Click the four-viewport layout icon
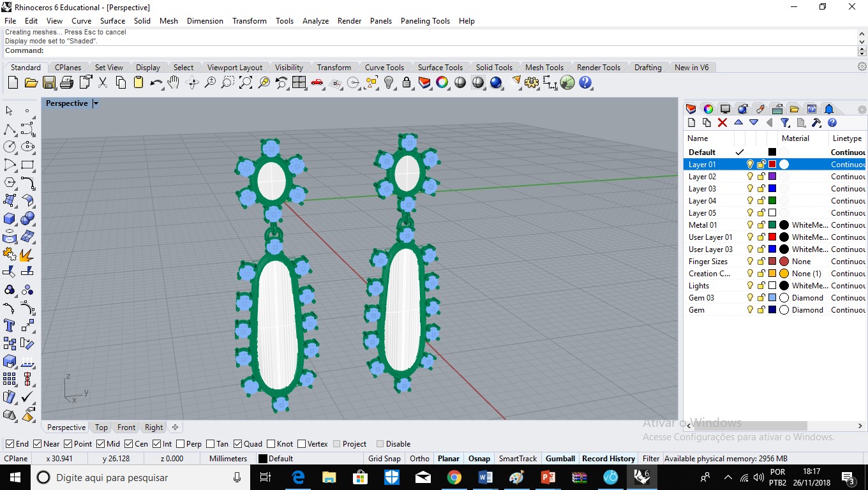 point(299,82)
